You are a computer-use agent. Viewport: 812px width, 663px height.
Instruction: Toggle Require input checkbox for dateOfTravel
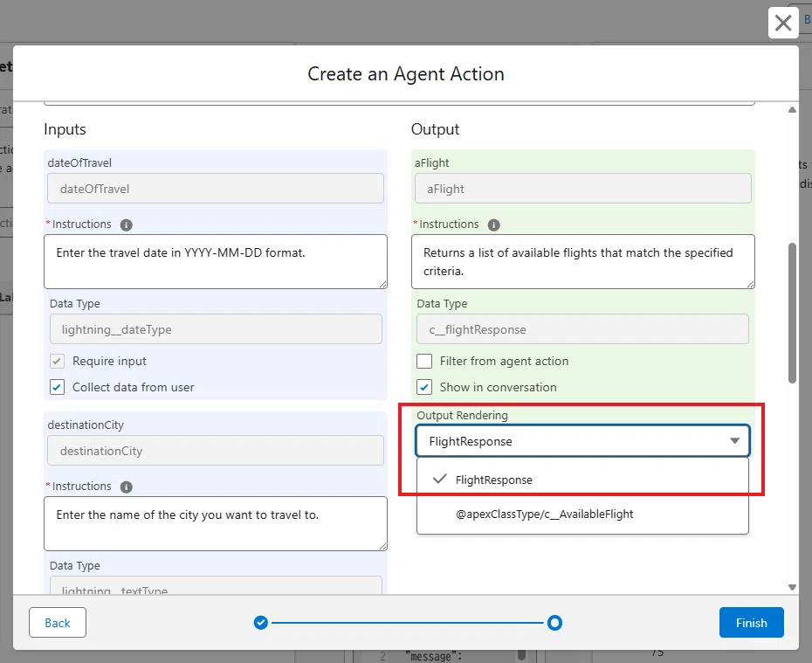pyautogui.click(x=57, y=361)
